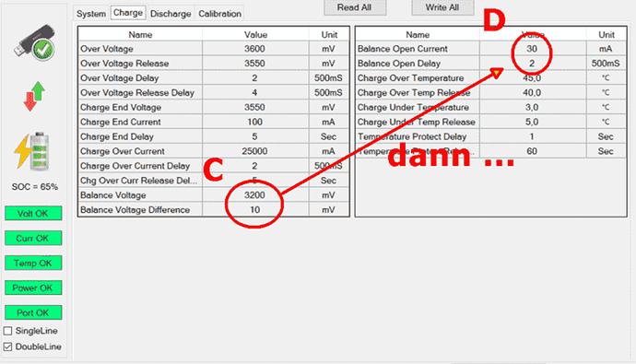Click the Charge Over Temperature row name
The height and width of the screenshot is (364, 636).
(x=410, y=77)
